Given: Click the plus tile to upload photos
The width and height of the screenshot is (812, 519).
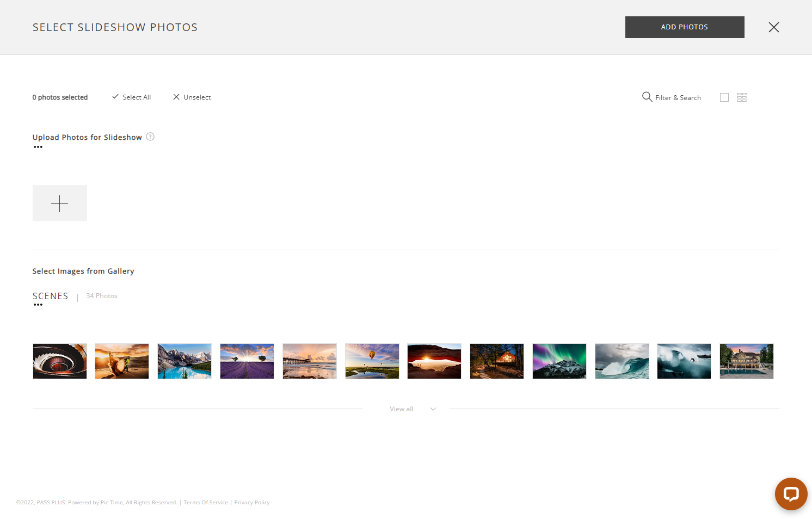Looking at the screenshot, I should [60, 203].
